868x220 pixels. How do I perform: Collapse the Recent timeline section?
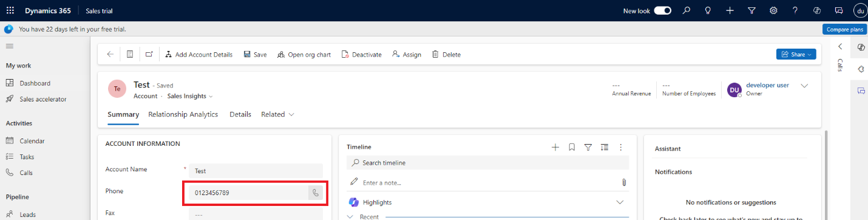351,216
